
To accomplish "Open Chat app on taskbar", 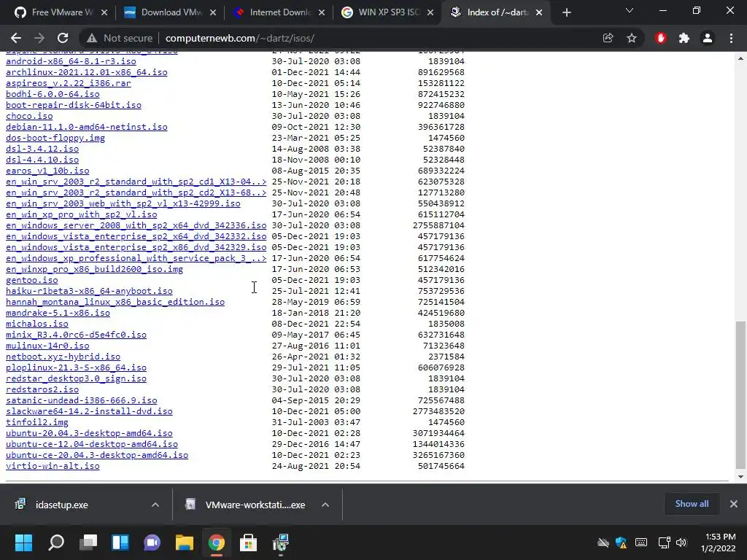I will pyautogui.click(x=152, y=542).
